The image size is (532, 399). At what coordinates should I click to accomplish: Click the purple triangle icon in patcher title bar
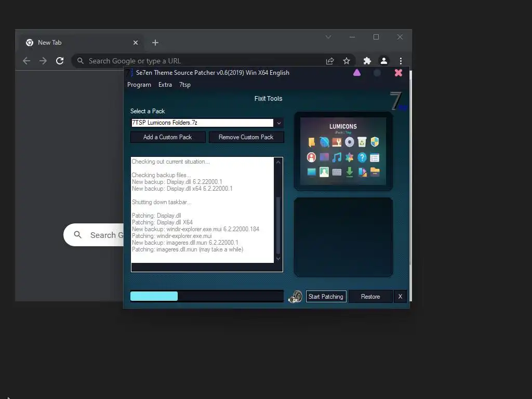coord(357,73)
